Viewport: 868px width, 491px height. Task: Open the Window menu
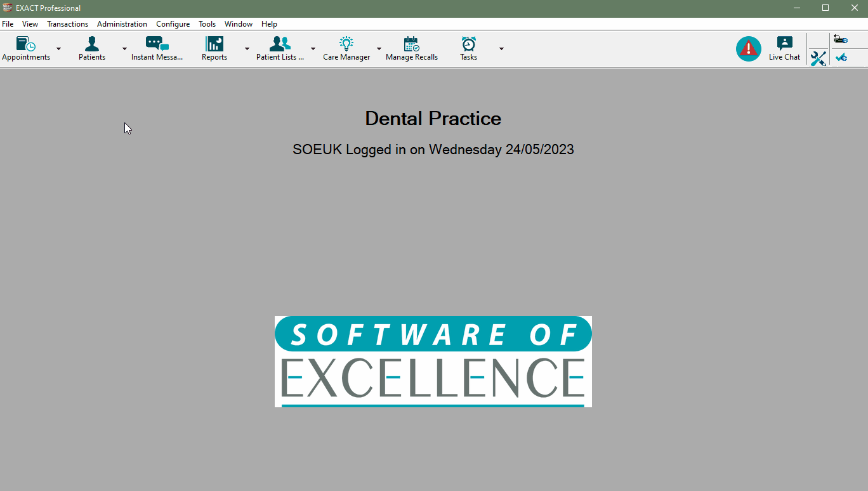[239, 24]
